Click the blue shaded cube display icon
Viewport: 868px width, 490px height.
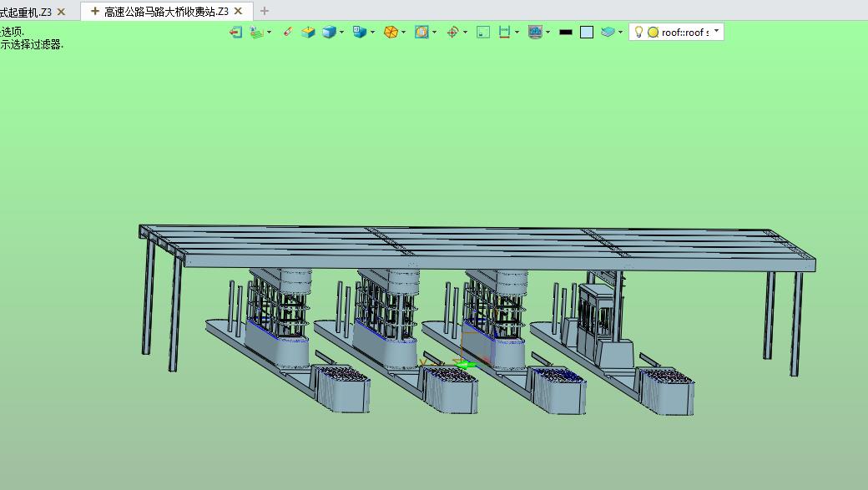(330, 32)
